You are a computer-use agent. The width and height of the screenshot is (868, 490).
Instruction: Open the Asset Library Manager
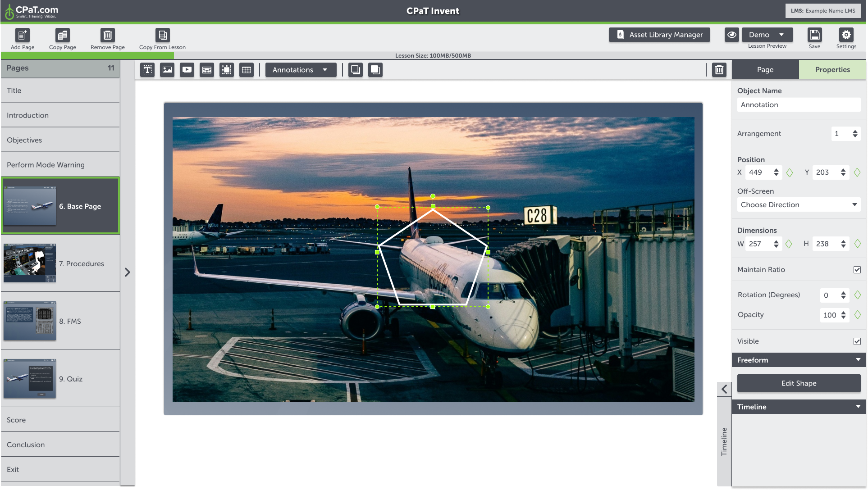click(x=659, y=35)
